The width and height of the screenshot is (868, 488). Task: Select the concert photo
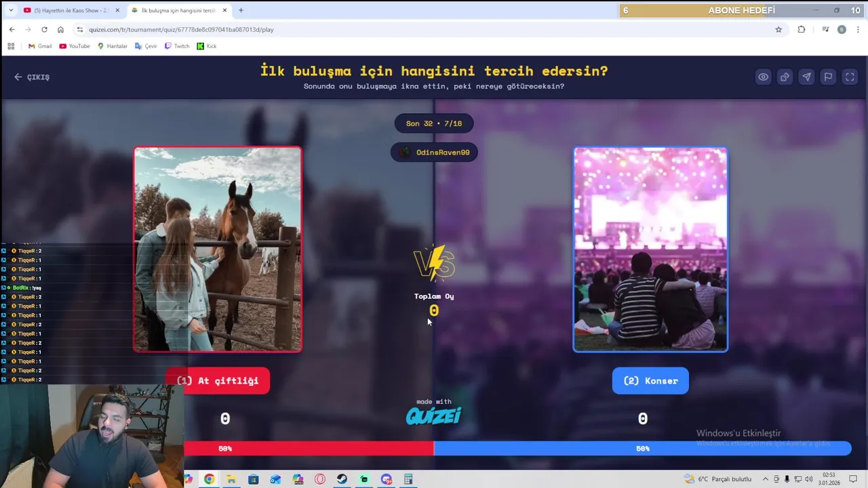[650, 249]
